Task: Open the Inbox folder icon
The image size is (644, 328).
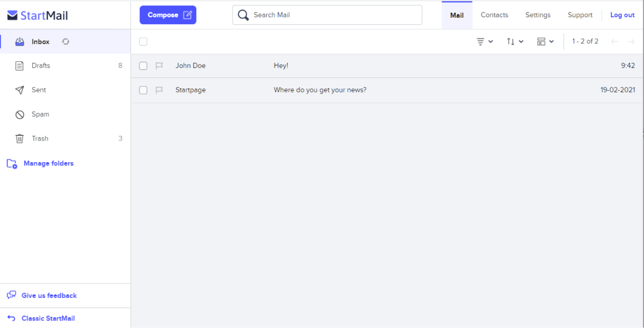Action: click(x=20, y=41)
